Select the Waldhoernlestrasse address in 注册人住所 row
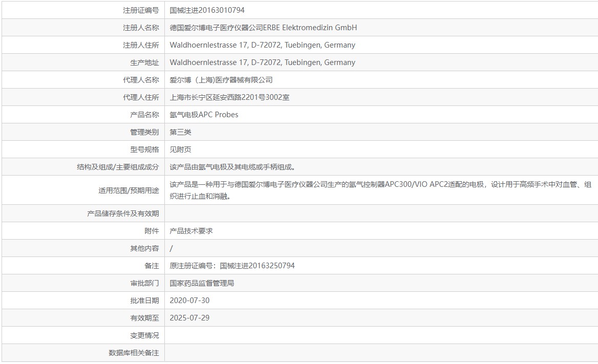This screenshot has height=364, width=598. coord(262,46)
